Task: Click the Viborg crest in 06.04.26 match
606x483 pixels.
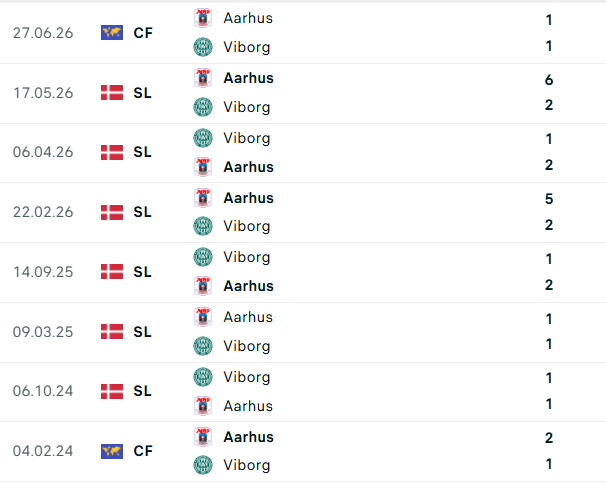Action: pyautogui.click(x=203, y=138)
